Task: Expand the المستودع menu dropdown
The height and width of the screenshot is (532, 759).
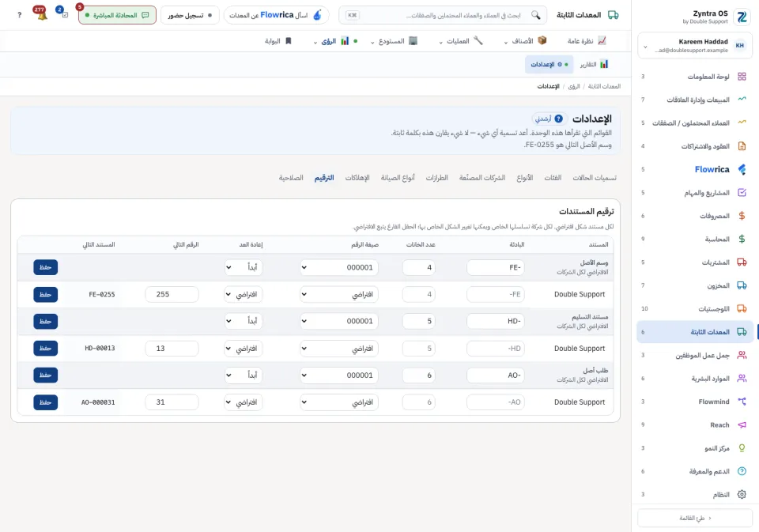Action: (x=394, y=41)
